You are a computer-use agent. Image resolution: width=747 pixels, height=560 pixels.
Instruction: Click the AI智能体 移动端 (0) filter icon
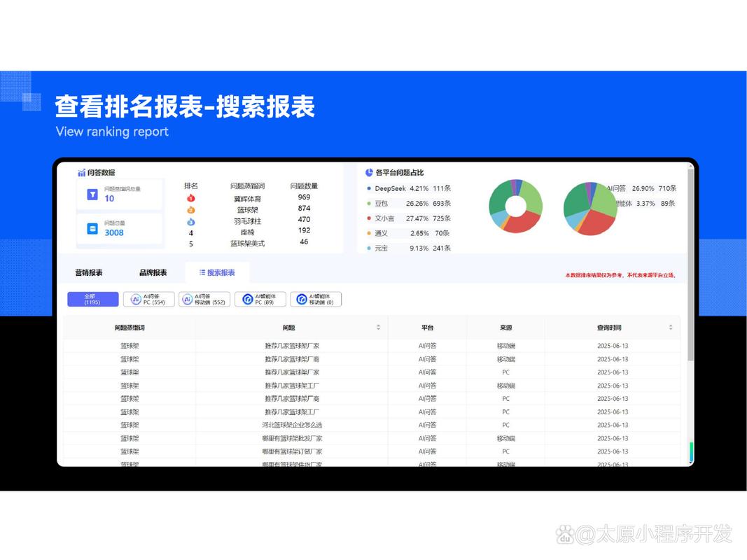302,299
